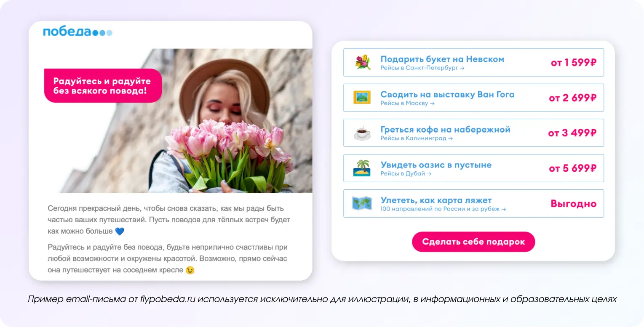This screenshot has height=327, width=644.
Task: Click the framed picture icon
Action: (x=362, y=98)
